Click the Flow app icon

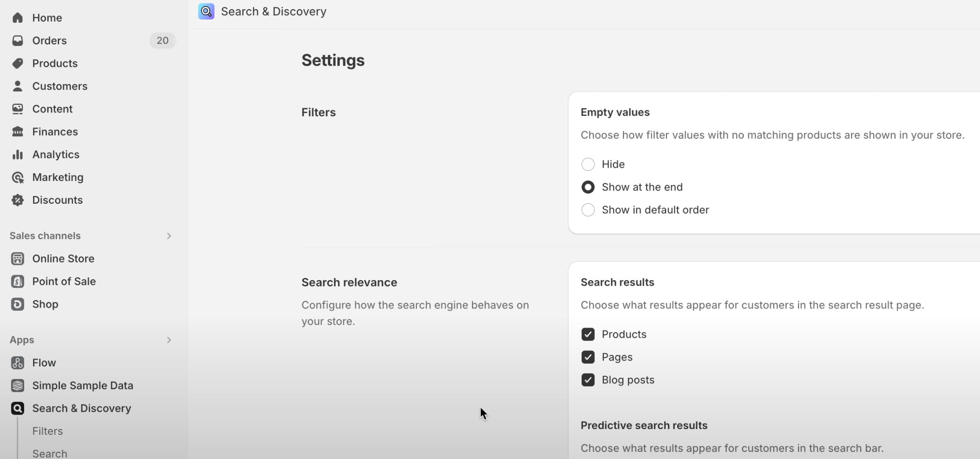17,362
